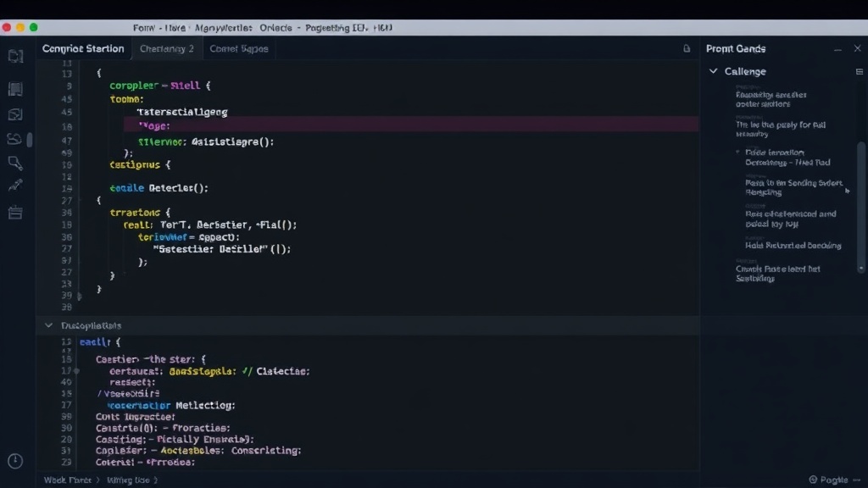The width and height of the screenshot is (868, 488).
Task: Open the calendar-like icon in the left sidebar
Action: 15,213
